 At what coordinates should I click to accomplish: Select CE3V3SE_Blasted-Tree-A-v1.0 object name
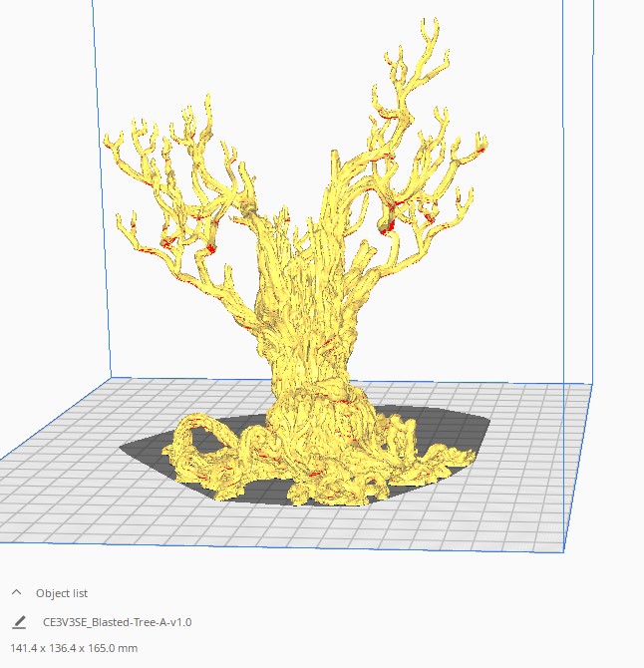point(117,622)
